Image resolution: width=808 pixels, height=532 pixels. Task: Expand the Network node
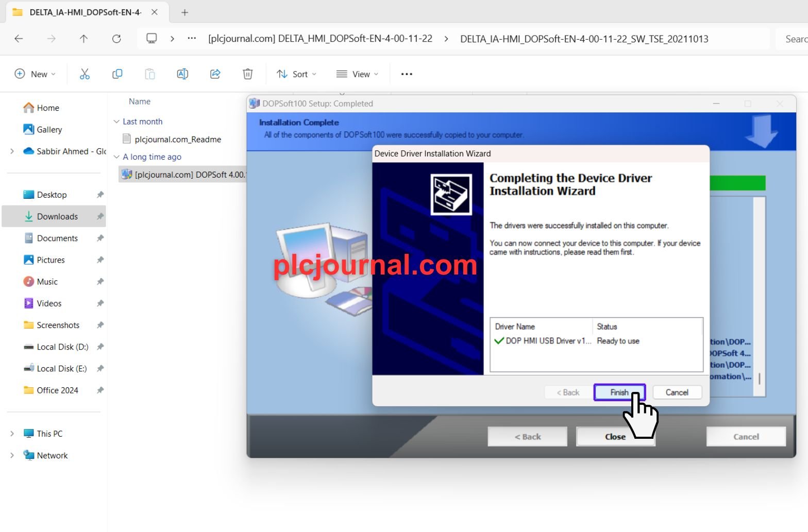12,455
